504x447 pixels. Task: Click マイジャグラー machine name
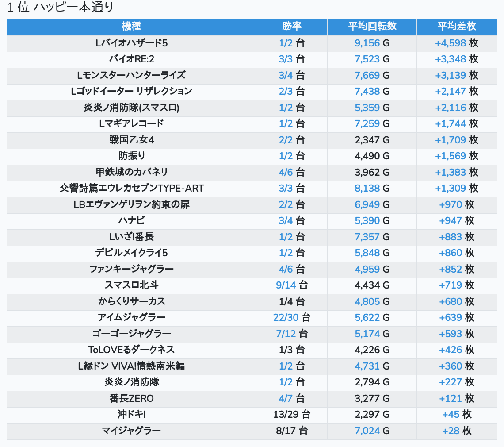pos(131,431)
